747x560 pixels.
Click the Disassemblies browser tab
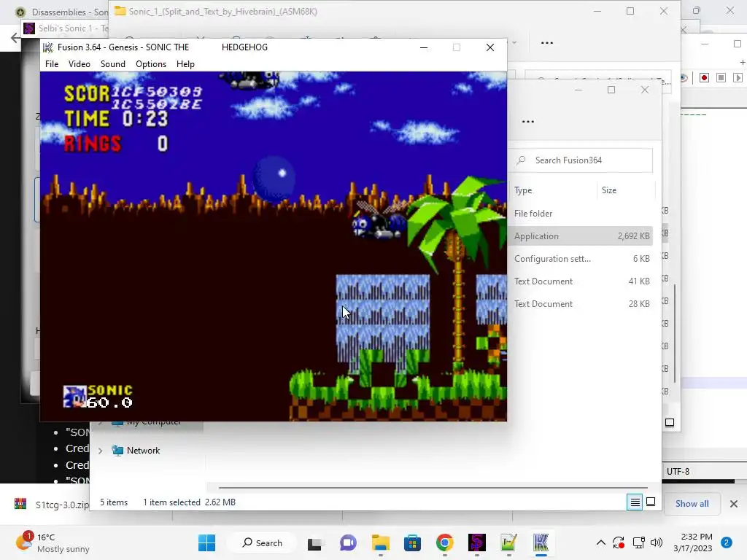click(61, 12)
